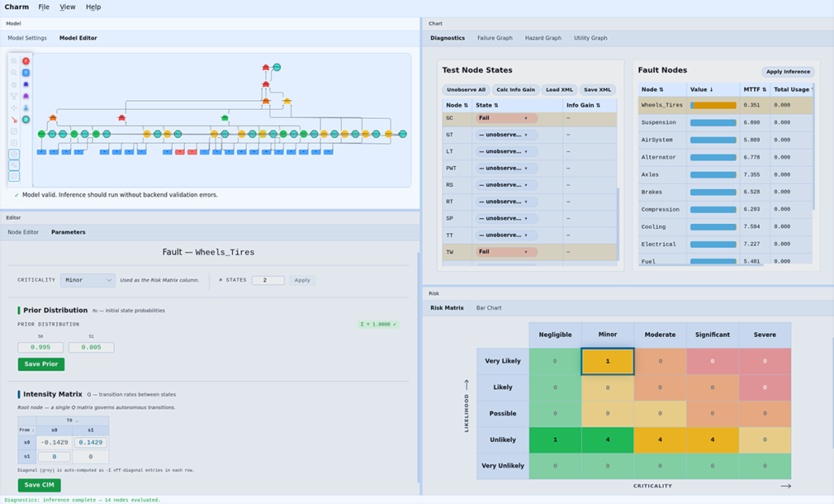Select the red edge connector tool

pos(14,120)
